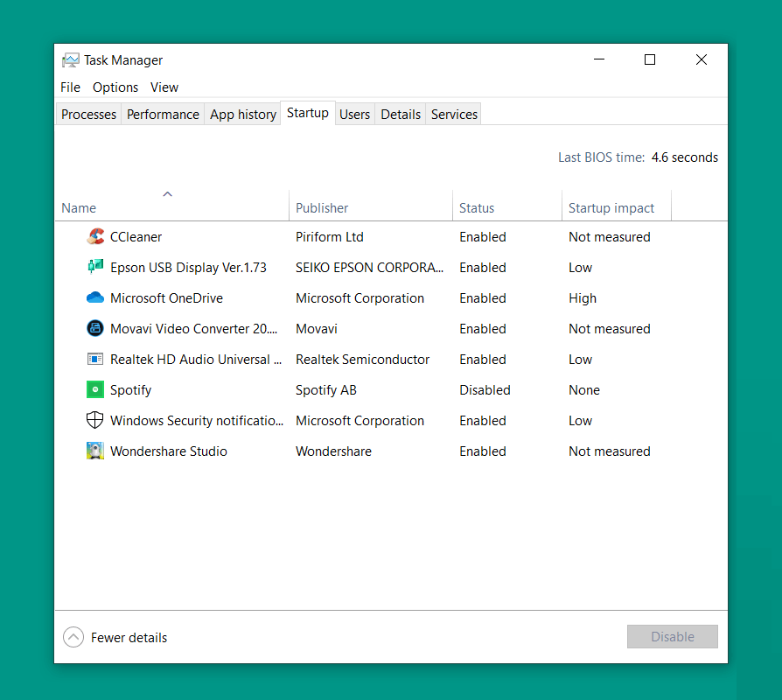Click Wondershare Studio's Not measured value
The height and width of the screenshot is (700, 782).
[610, 451]
